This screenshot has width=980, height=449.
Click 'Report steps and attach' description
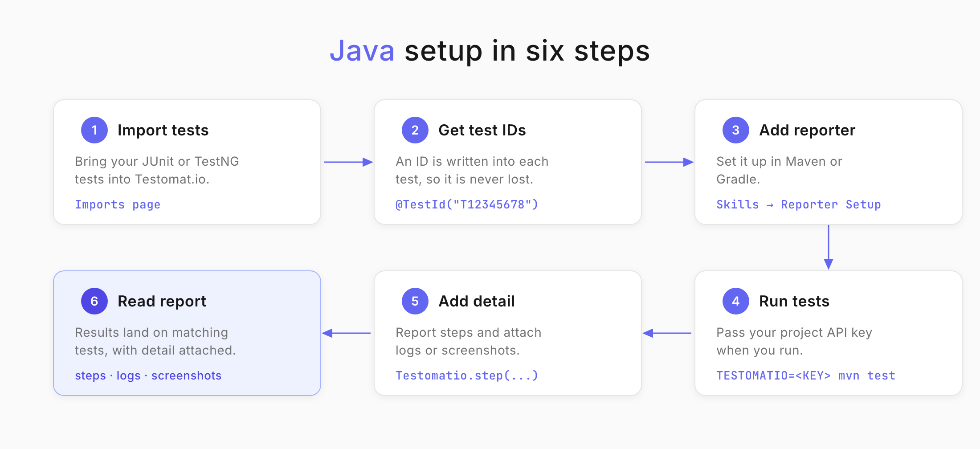(469, 332)
